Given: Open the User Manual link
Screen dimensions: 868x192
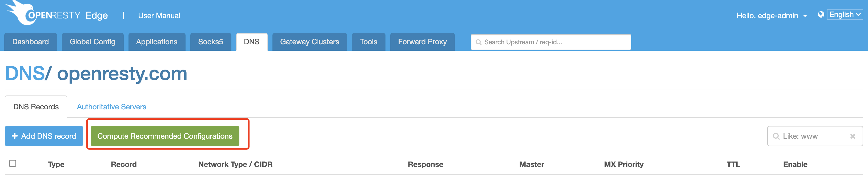Looking at the screenshot, I should coord(159,15).
